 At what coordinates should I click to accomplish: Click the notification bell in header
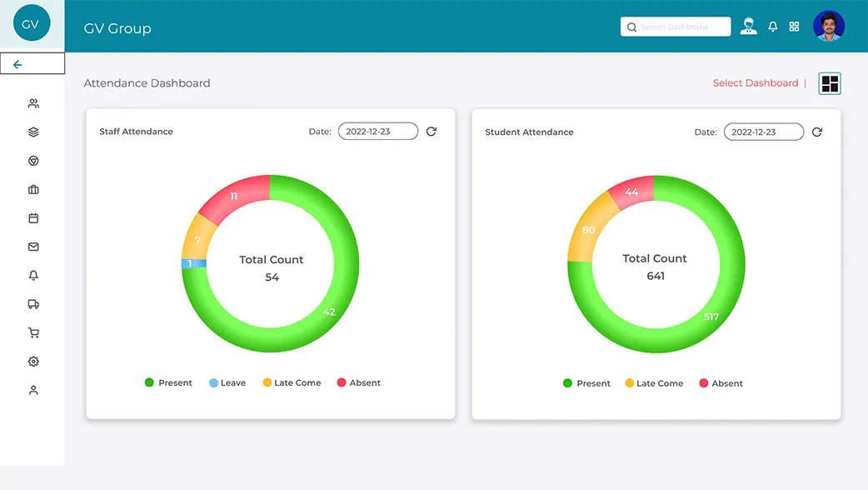coord(773,27)
